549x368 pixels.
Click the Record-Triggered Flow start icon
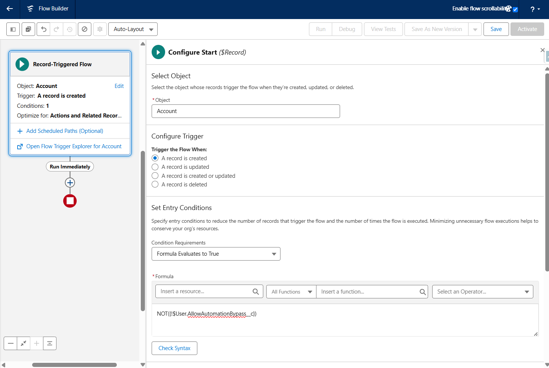click(22, 64)
